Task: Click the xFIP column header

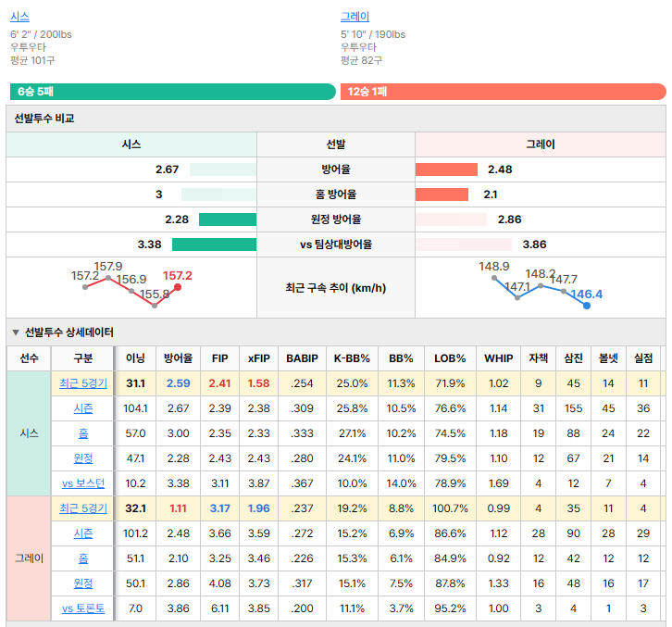Action: (x=259, y=358)
